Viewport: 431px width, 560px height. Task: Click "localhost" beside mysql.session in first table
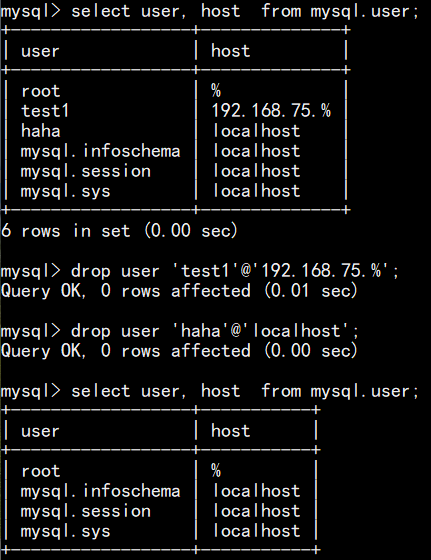(x=256, y=171)
